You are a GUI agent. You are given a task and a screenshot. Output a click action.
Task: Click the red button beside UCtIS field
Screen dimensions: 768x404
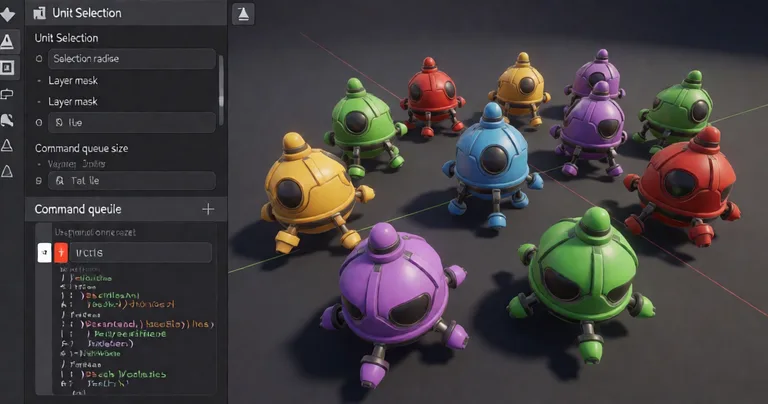(x=61, y=253)
